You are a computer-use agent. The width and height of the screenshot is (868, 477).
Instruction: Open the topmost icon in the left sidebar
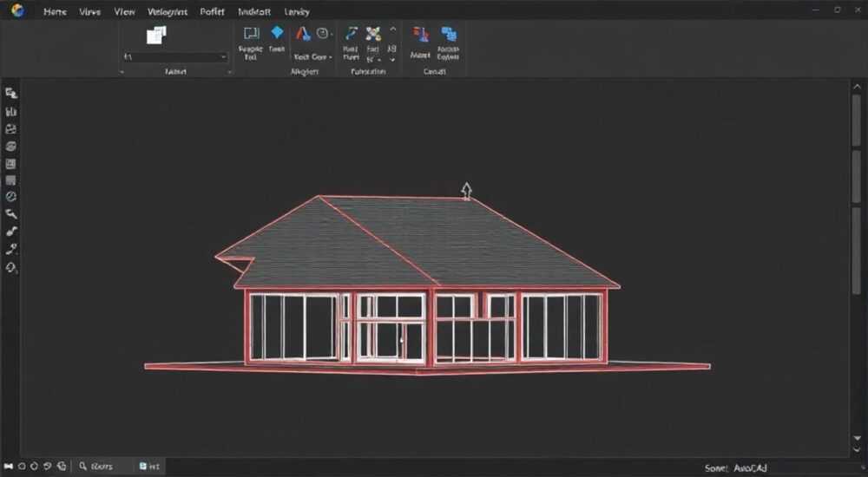11,93
